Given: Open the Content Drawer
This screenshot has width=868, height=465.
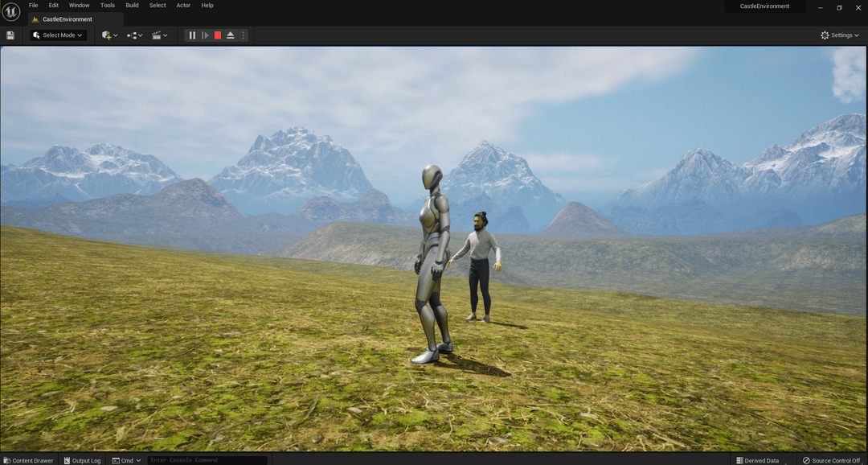Looking at the screenshot, I should (28, 460).
